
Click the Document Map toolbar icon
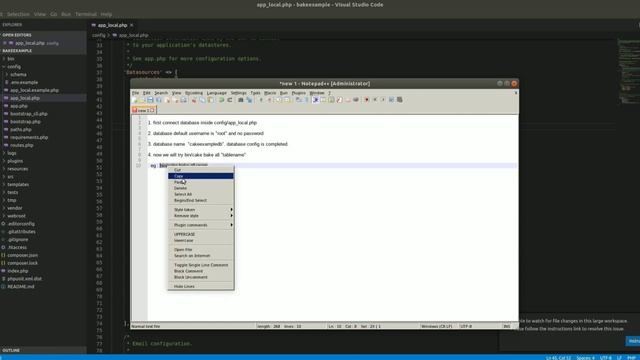(x=331, y=100)
